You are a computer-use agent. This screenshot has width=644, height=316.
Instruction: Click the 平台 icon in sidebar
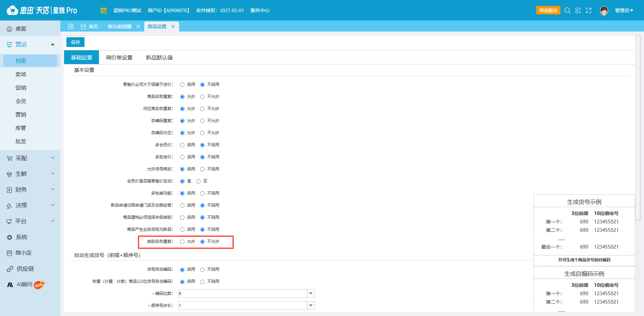tap(9, 221)
